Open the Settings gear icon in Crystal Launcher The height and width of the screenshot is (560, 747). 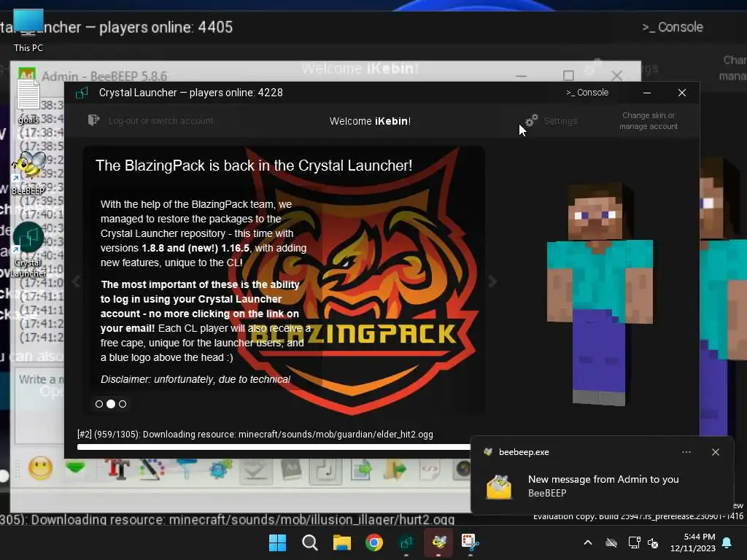(531, 120)
